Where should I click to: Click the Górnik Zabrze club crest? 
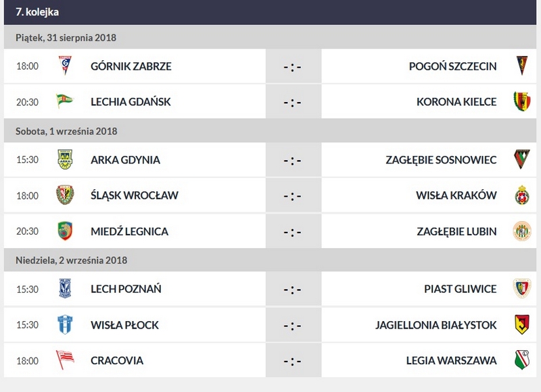point(65,66)
